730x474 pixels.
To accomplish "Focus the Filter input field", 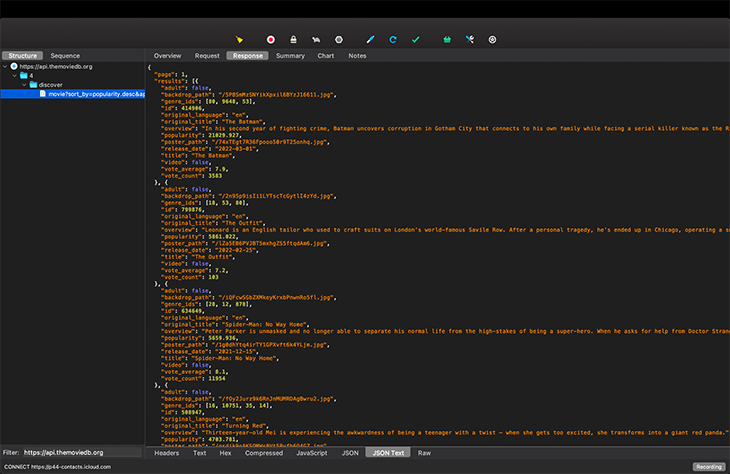I will (82, 453).
